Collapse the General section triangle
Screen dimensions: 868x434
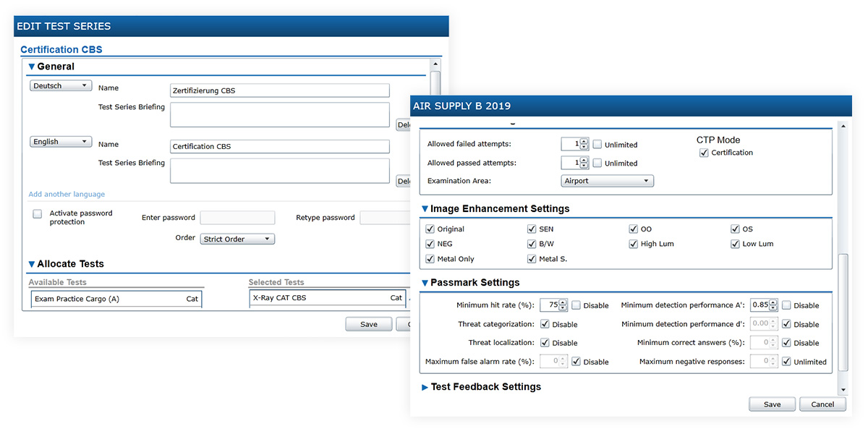tap(32, 67)
